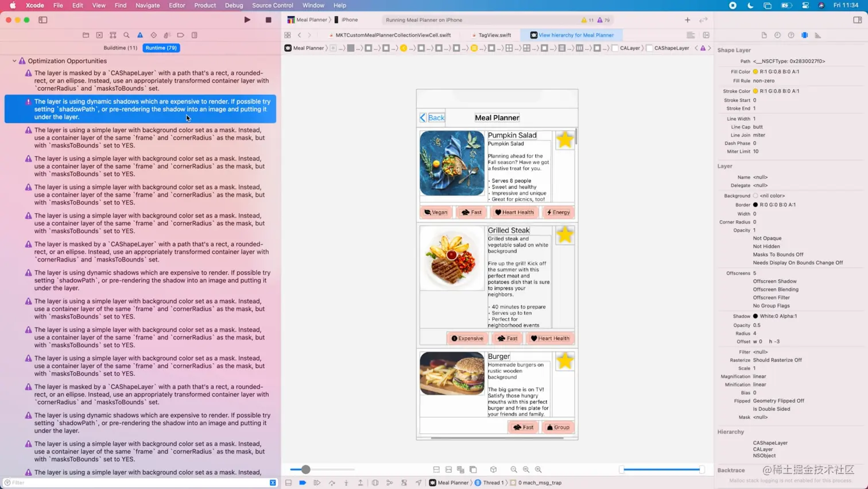Reset canvas zoom to actual size

pos(526,469)
